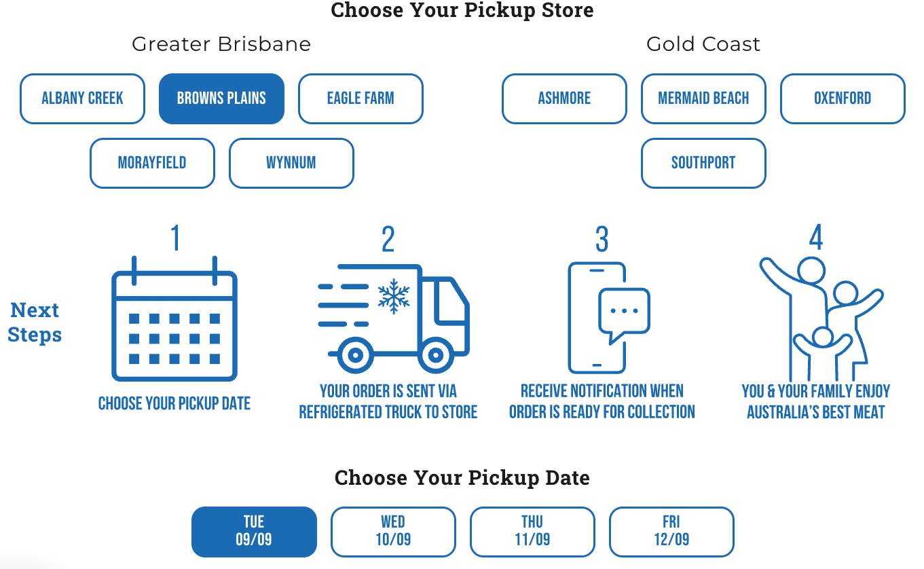Select Wynnum pickup location
924x569 pixels.
291,163
